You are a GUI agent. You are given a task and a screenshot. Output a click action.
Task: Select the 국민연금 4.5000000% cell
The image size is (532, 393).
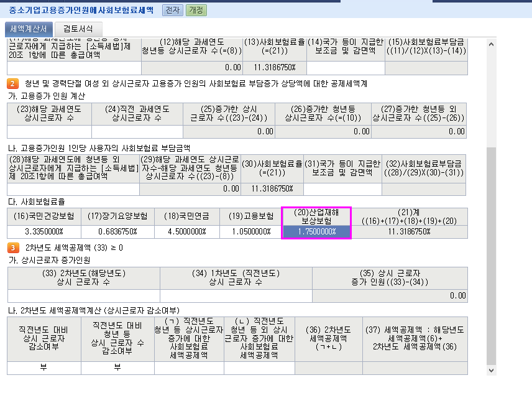(x=187, y=232)
